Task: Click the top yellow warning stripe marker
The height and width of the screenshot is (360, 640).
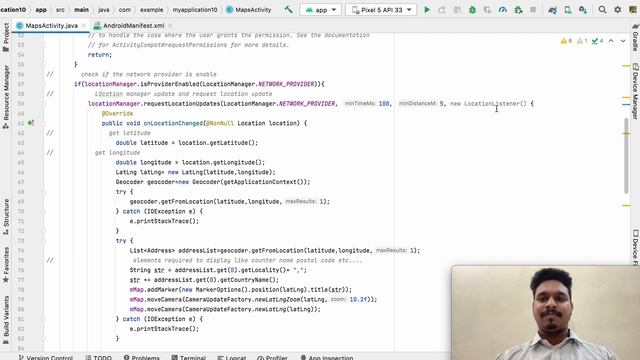Action: [626, 66]
